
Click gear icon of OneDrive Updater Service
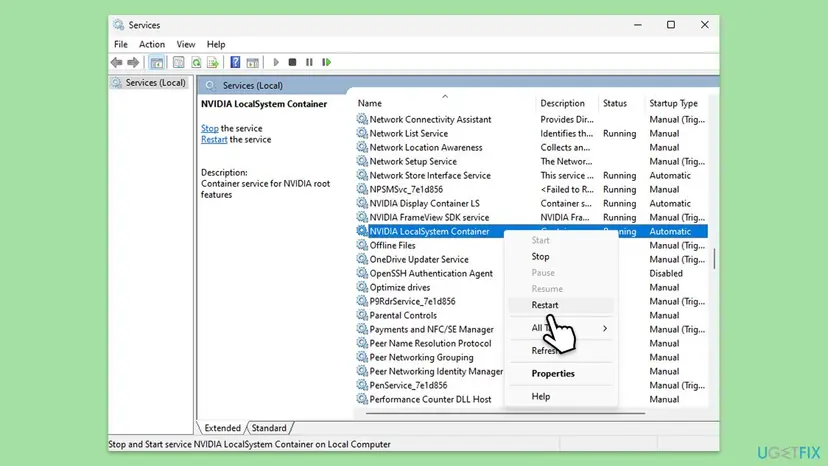pyautogui.click(x=362, y=259)
